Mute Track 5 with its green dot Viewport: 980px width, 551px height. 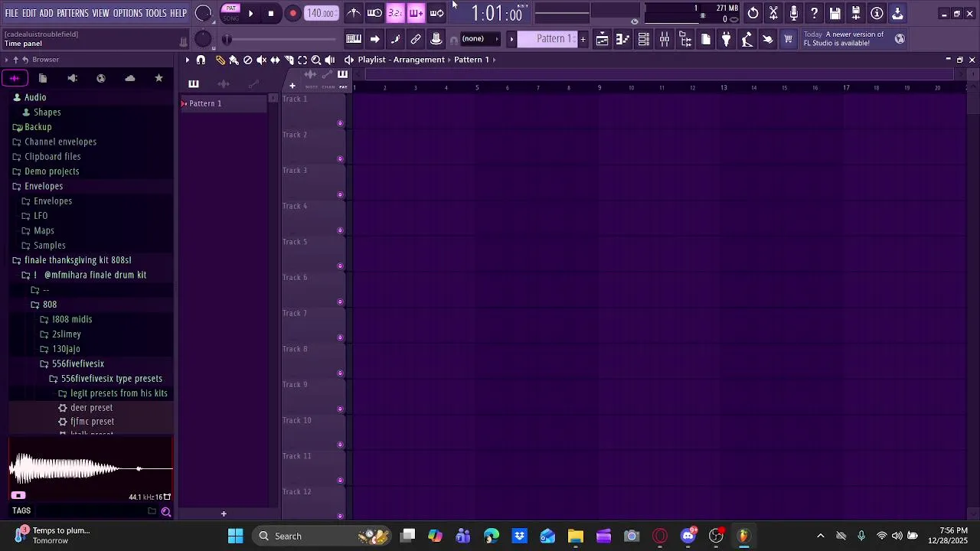coord(340,266)
